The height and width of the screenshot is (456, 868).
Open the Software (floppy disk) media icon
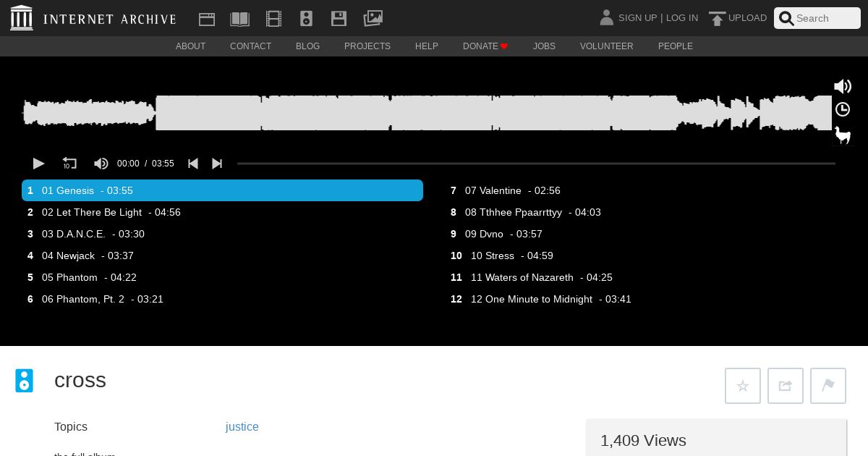339,19
